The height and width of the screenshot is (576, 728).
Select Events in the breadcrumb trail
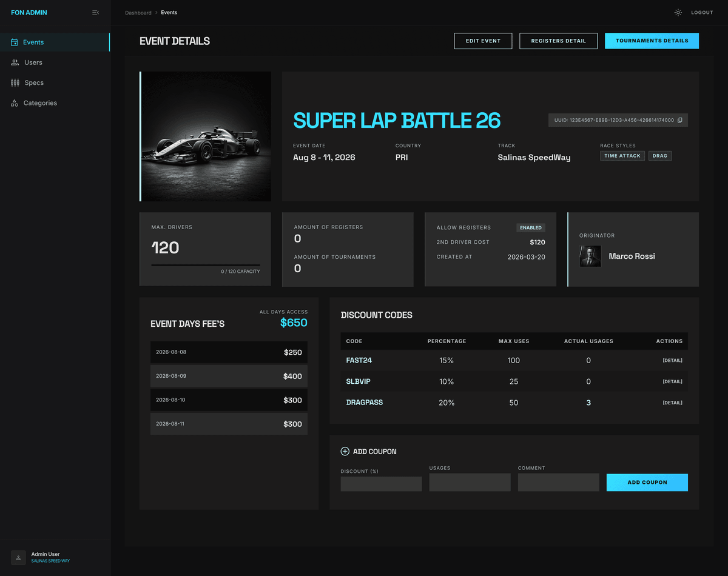[169, 12]
